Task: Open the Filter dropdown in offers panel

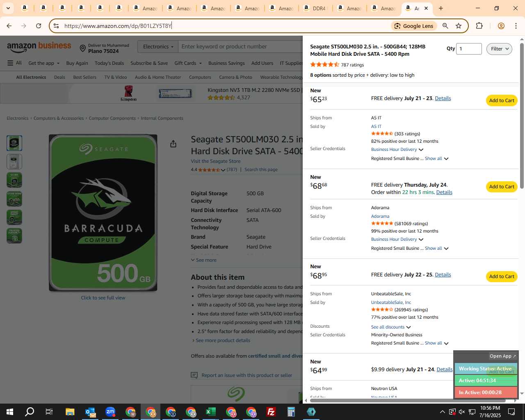Action: click(x=499, y=49)
